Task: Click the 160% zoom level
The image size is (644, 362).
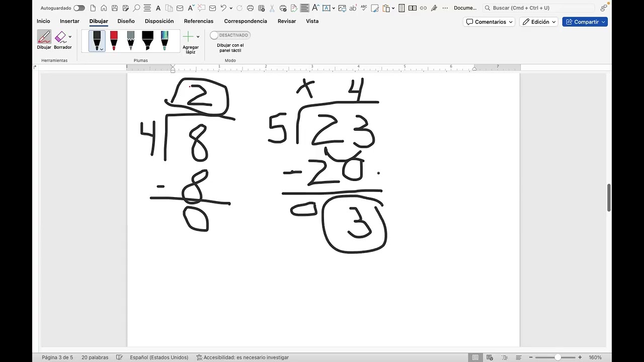Action: (595, 357)
